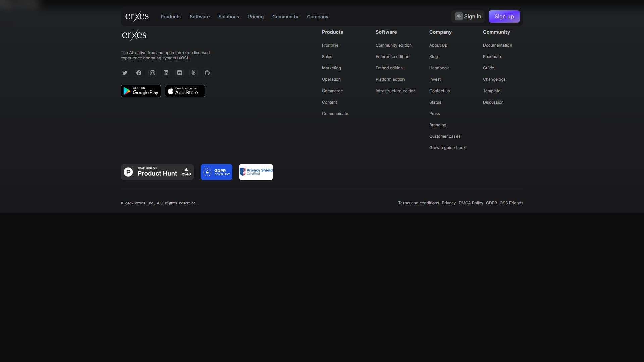Image resolution: width=644 pixels, height=362 pixels.
Task: Click the purple Sign up button
Action: (504, 16)
